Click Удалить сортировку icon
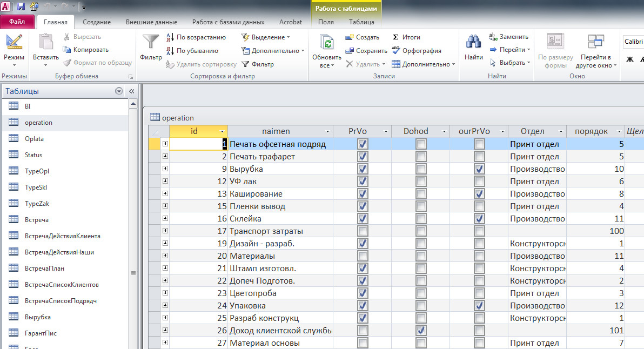 point(170,64)
